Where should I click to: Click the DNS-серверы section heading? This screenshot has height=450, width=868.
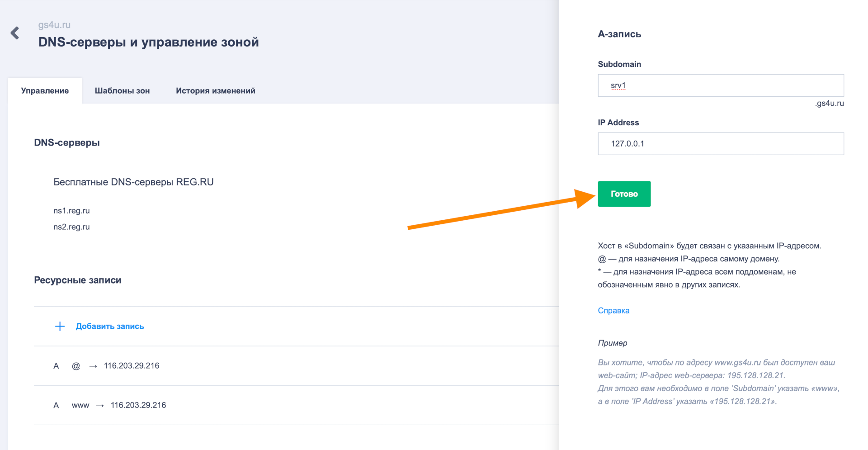[67, 143]
